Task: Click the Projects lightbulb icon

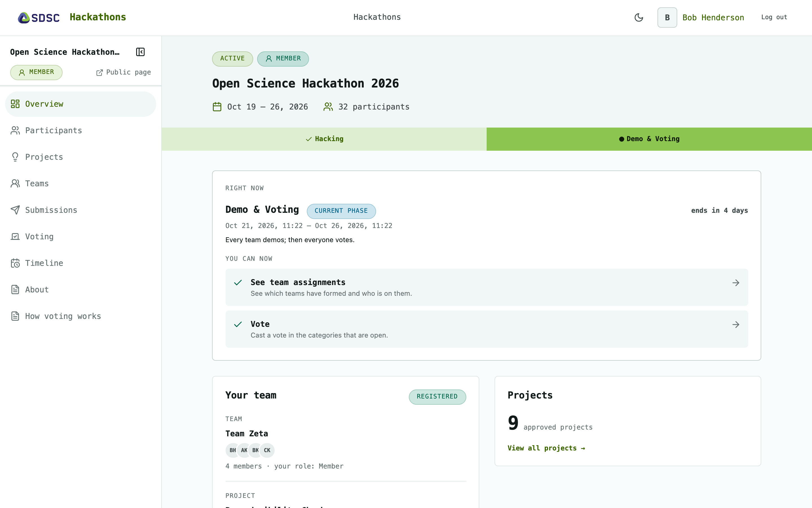Action: [x=15, y=157]
